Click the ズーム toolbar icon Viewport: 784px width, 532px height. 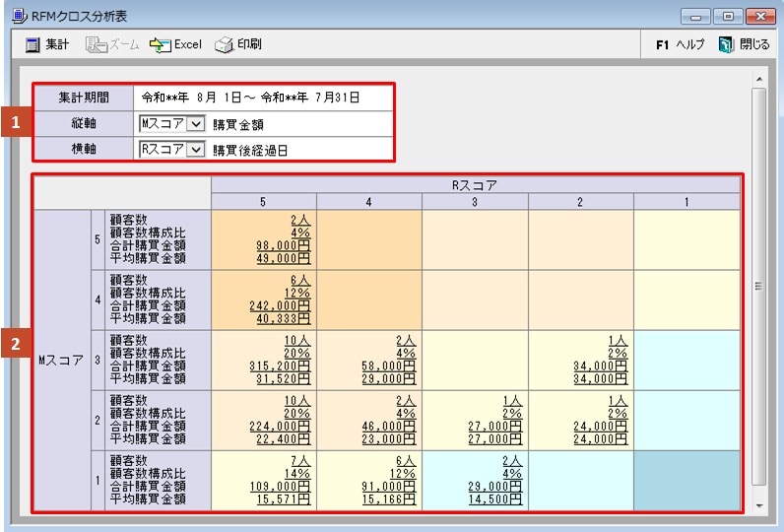pyautogui.click(x=96, y=45)
